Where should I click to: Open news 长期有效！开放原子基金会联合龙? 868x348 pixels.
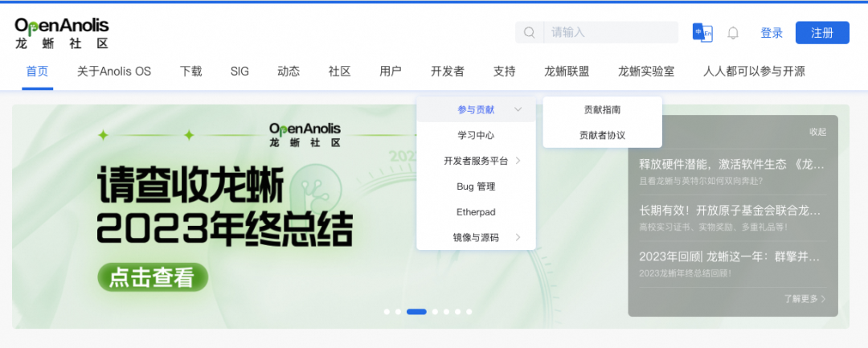pyautogui.click(x=731, y=211)
